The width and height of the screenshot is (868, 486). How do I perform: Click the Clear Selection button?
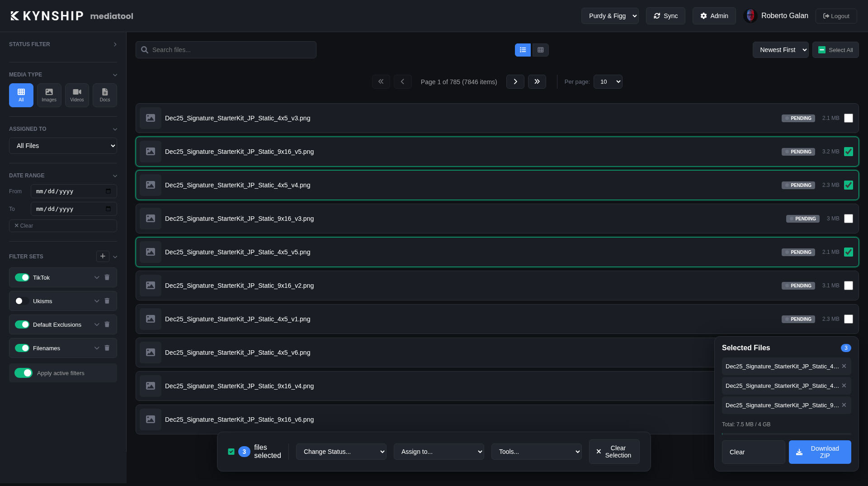pyautogui.click(x=613, y=452)
